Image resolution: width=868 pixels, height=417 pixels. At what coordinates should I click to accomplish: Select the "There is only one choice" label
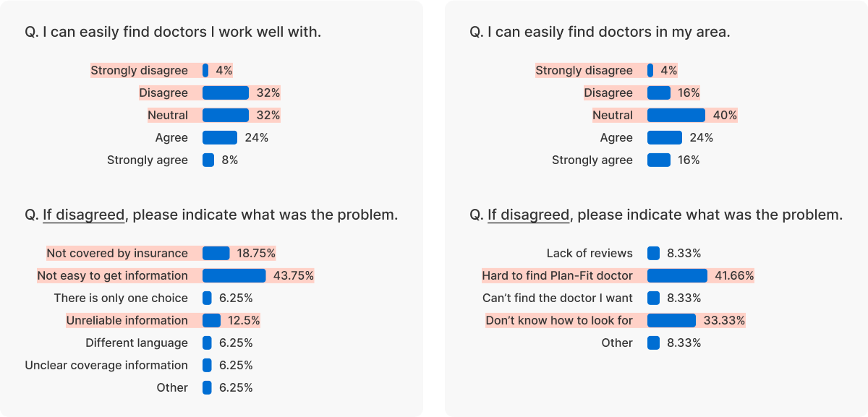(x=121, y=298)
